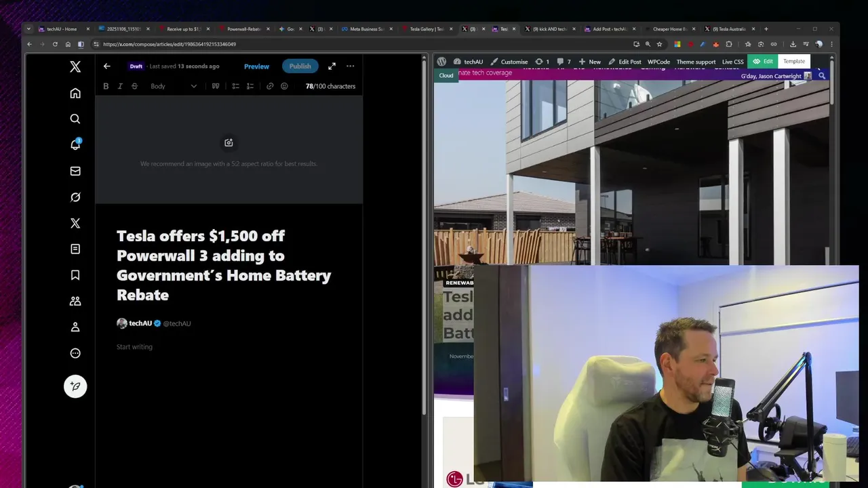Switch to Cheaper Home Ba tab
Image resolution: width=868 pixels, height=488 pixels.
(669, 29)
